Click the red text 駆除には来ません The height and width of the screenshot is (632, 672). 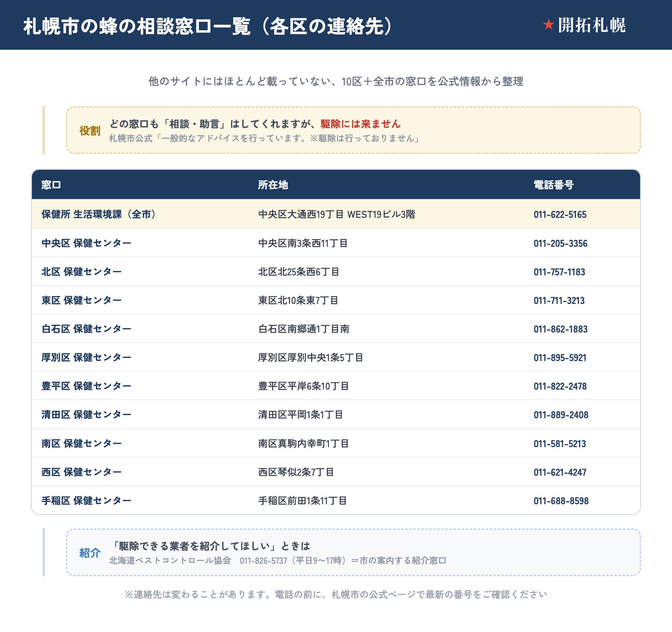(x=360, y=124)
